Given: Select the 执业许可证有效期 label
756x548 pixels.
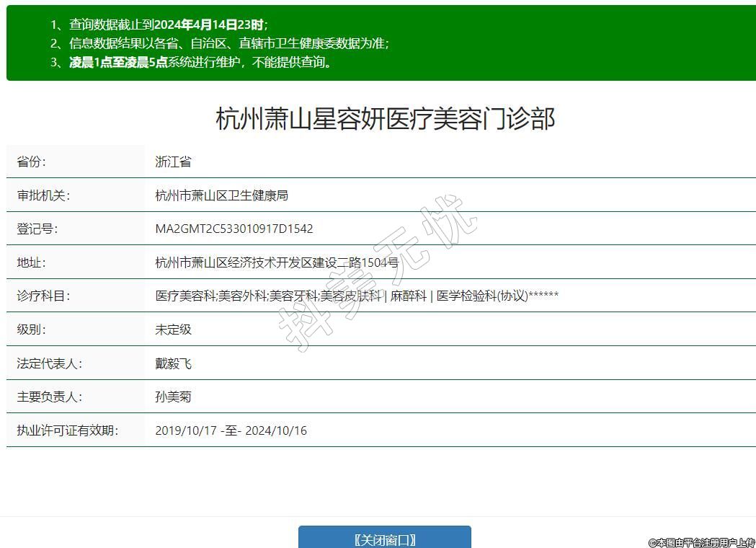Looking at the screenshot, I should (x=67, y=430).
